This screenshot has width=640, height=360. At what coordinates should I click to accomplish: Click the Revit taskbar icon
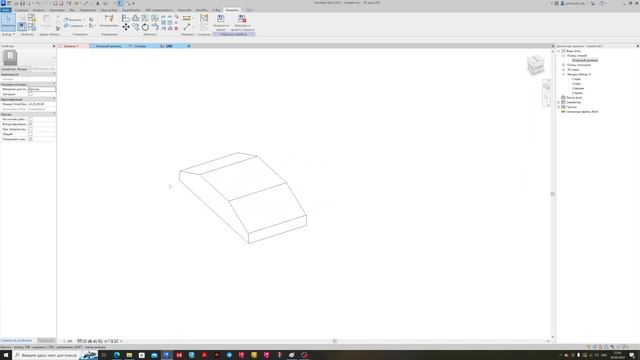pos(167,355)
